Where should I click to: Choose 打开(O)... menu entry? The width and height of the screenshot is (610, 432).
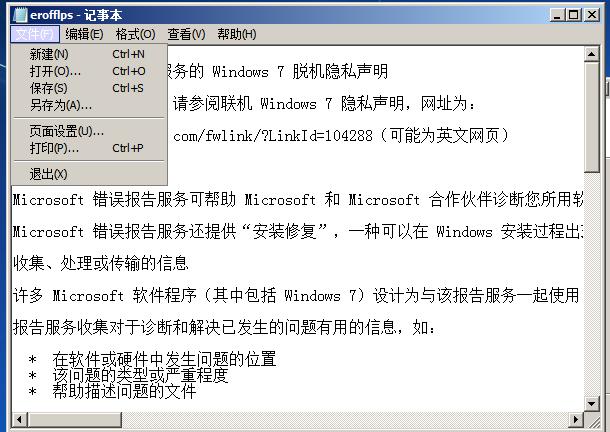[89, 71]
